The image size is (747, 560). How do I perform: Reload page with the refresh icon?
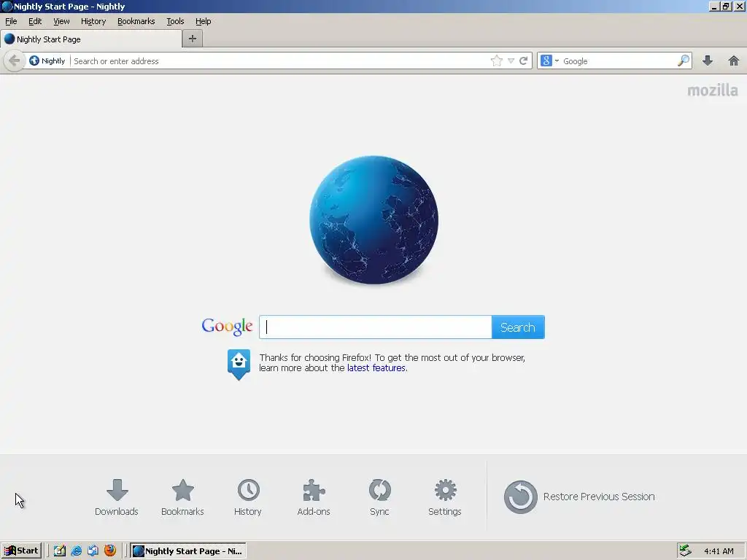[x=524, y=61]
